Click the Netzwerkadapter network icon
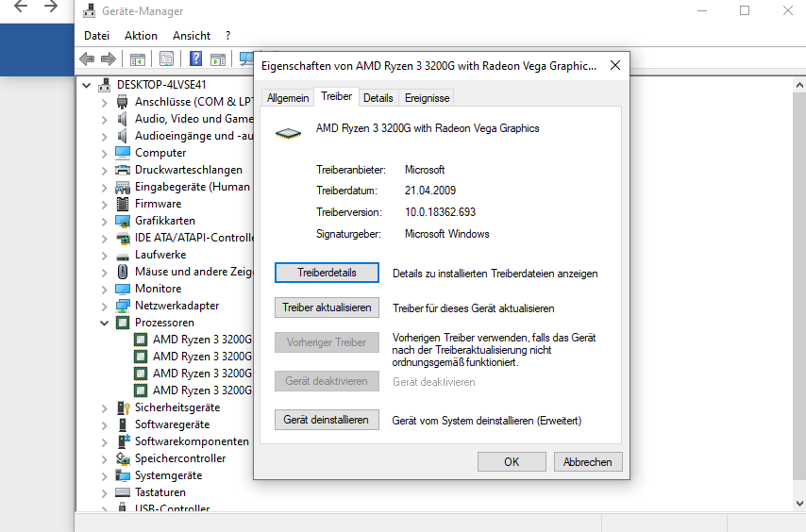 (x=123, y=306)
